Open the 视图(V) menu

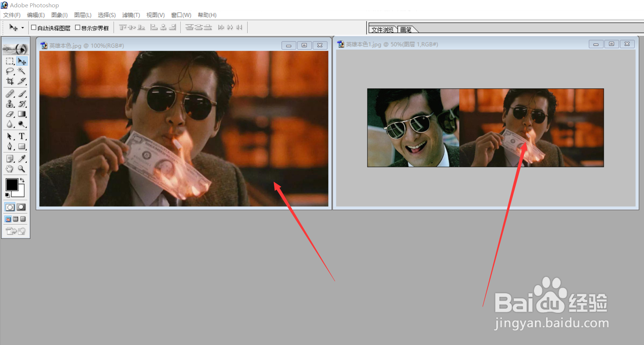[155, 15]
